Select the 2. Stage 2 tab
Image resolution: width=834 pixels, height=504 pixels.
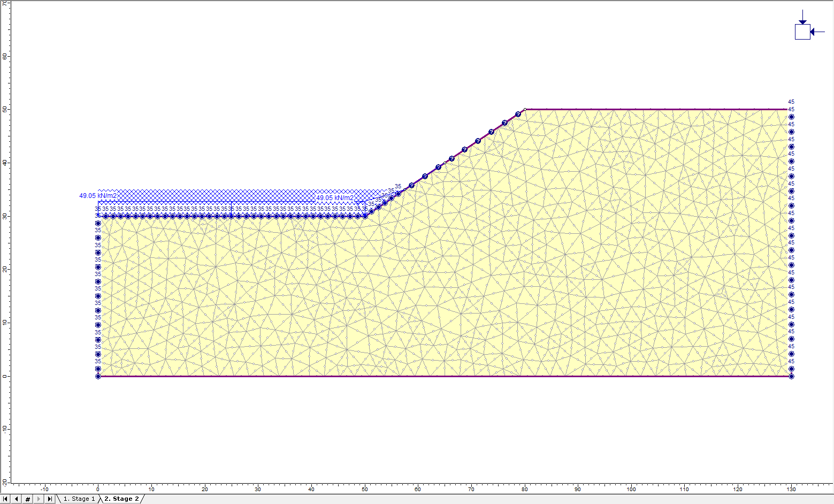(121, 499)
